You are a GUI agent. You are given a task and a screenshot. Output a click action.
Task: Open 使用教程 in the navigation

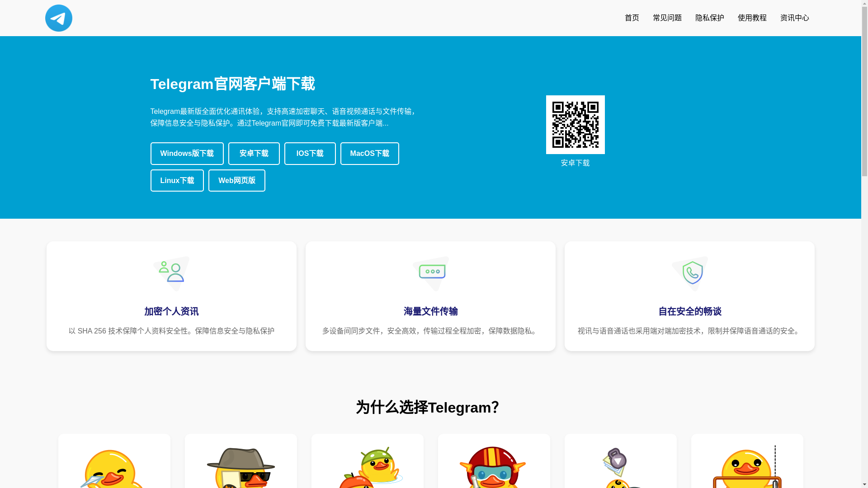pyautogui.click(x=752, y=18)
